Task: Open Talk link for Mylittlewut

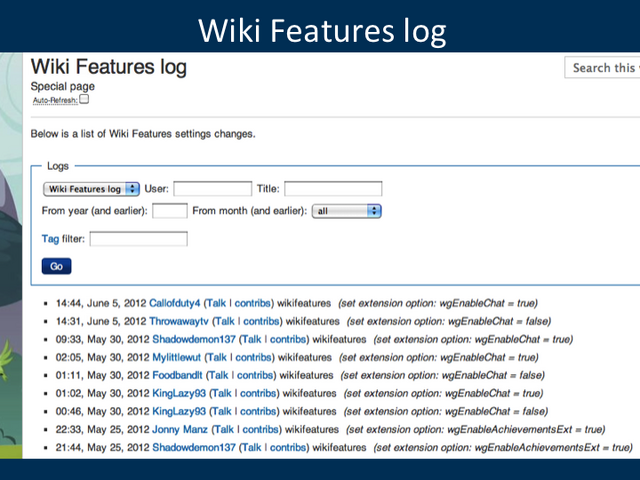Action: tap(217, 357)
